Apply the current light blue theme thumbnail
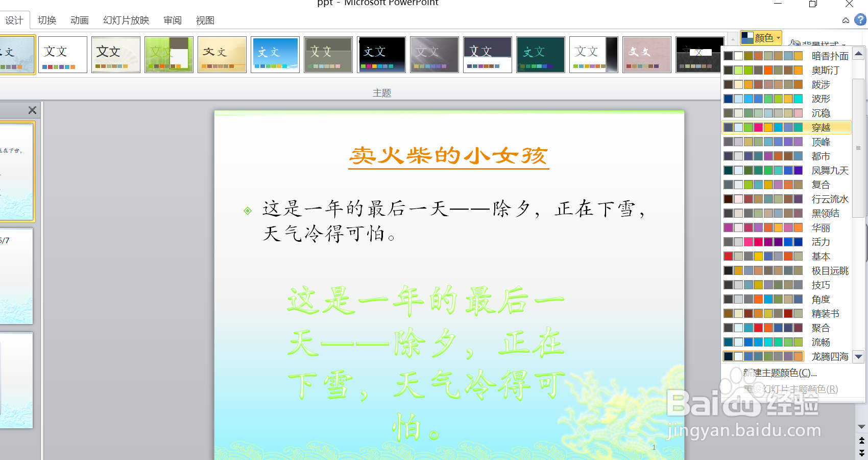868x460 pixels. pyautogui.click(x=17, y=55)
